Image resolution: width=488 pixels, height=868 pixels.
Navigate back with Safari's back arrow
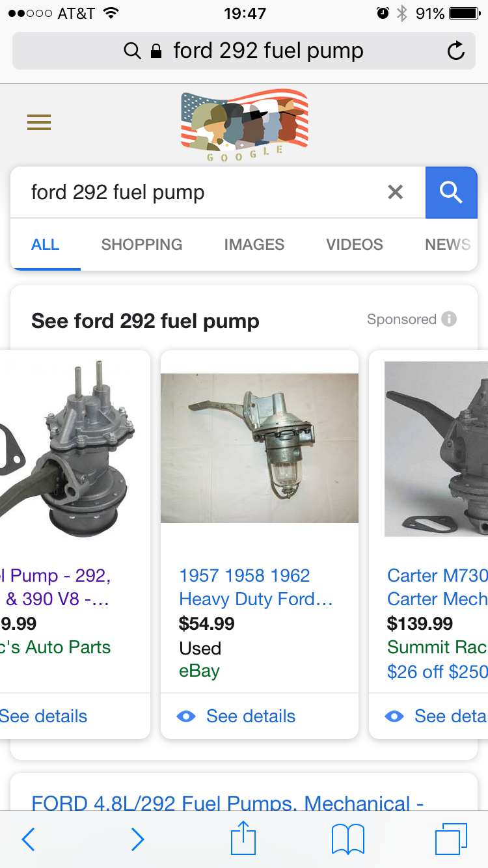27,839
